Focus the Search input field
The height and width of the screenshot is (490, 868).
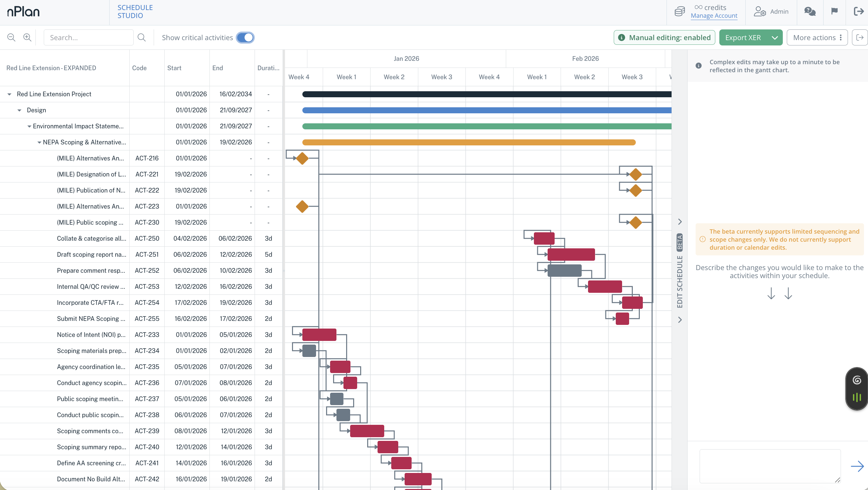point(89,37)
